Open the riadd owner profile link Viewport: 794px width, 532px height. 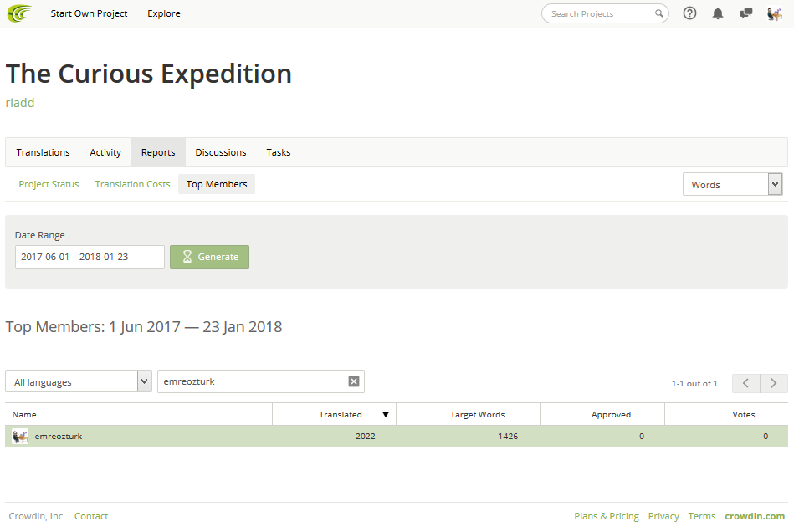tap(20, 103)
